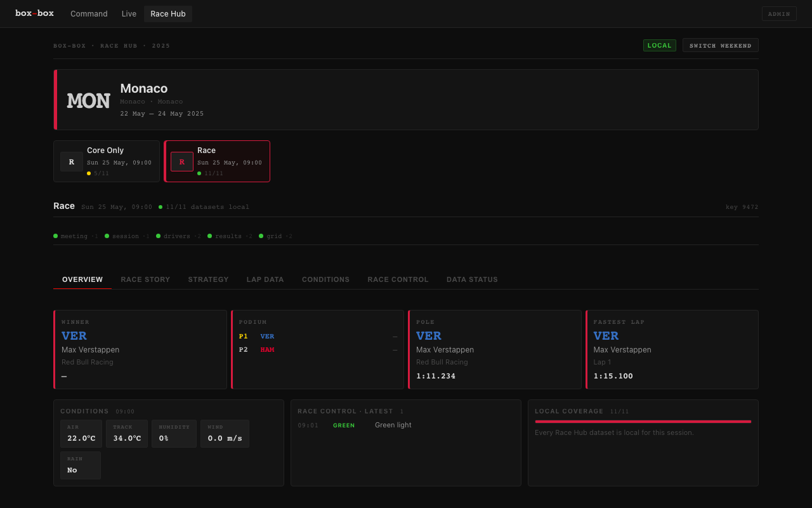812x508 pixels.
Task: Click 'Every Race Hub dataset is local' message
Action: (x=614, y=432)
